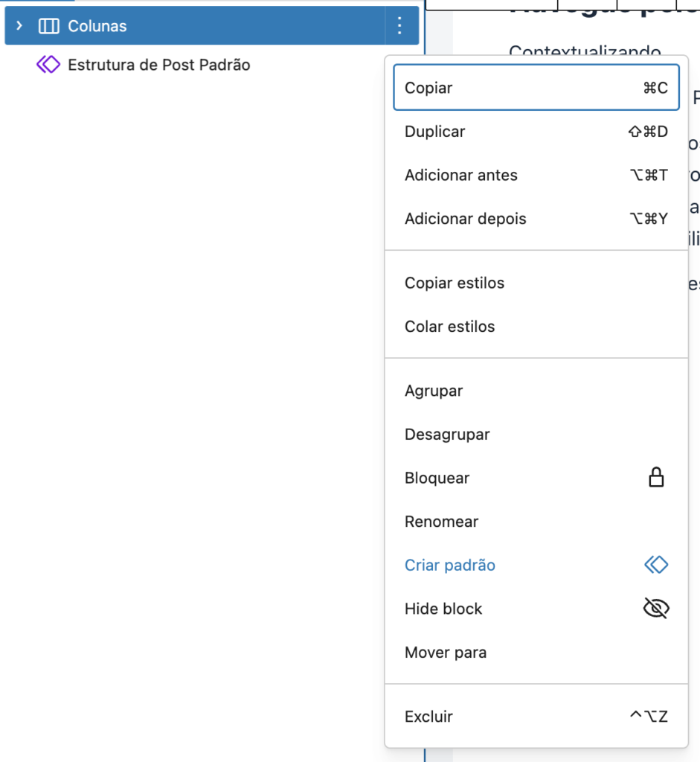
Task: Click Excluir to delete the block
Action: (536, 717)
